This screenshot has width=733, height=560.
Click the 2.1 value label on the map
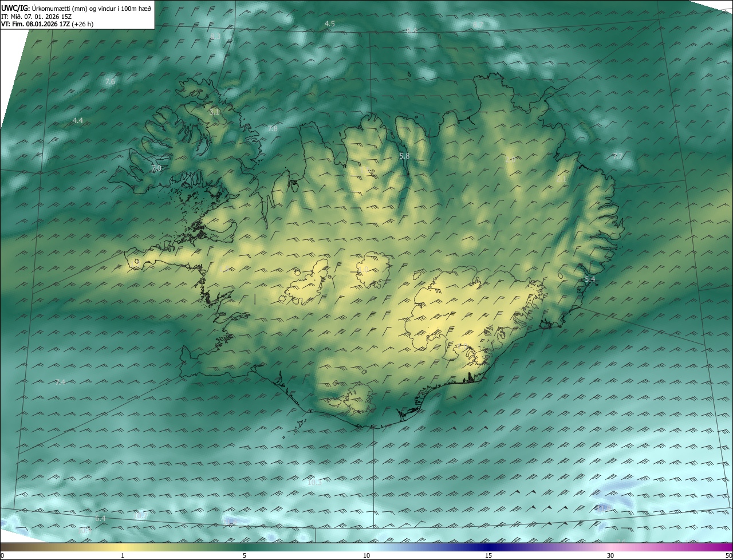tap(561, 179)
